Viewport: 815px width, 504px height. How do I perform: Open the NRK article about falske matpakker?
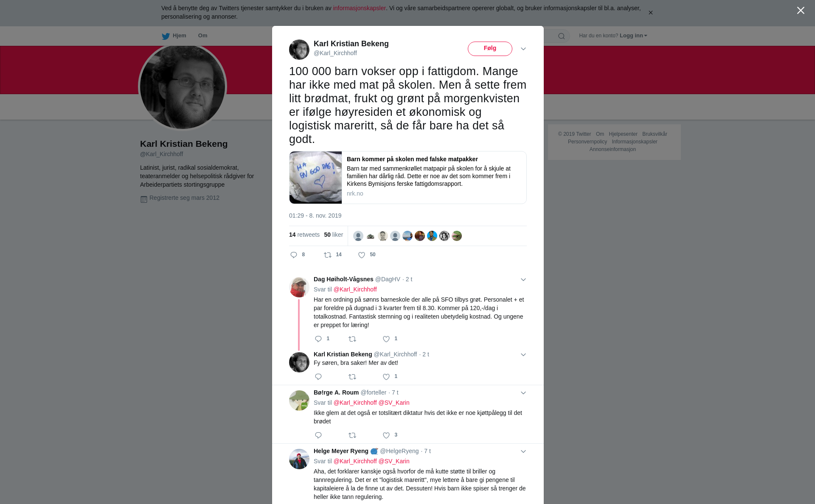click(408, 178)
